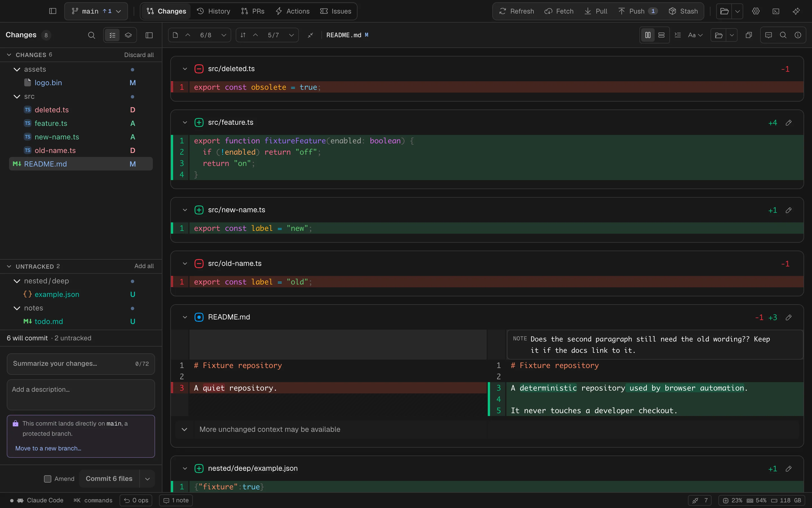This screenshot has width=812, height=508.
Task: Collapse the README.md diff card
Action: 185,317
